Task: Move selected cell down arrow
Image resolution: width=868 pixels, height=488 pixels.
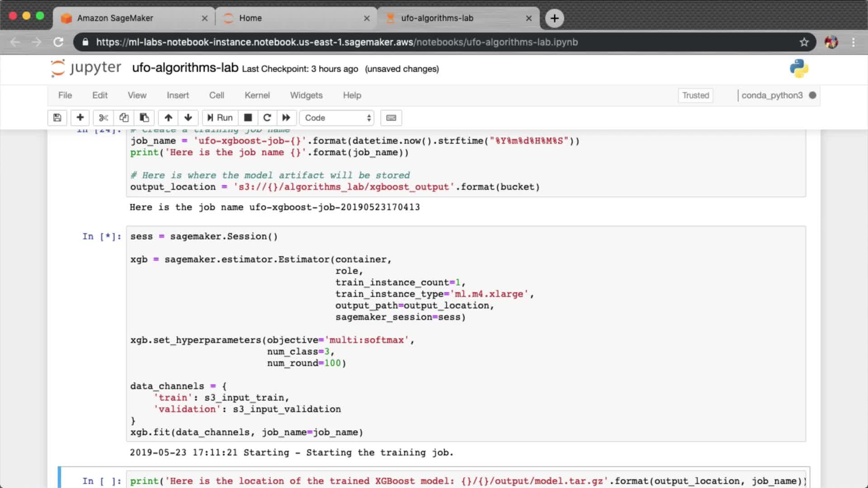Action: click(x=188, y=118)
